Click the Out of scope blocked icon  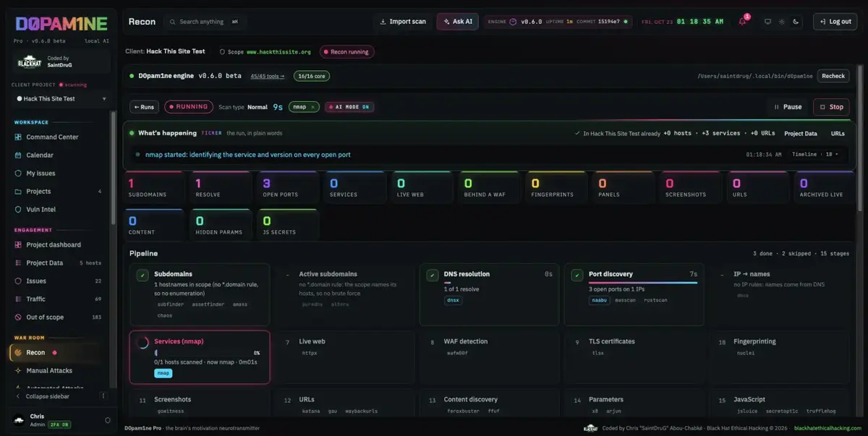coord(19,317)
